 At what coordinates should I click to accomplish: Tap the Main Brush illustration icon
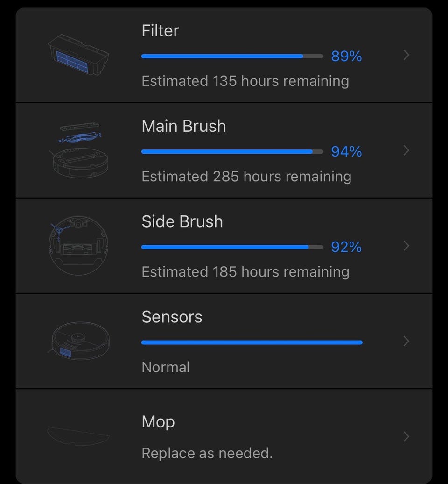[x=78, y=150]
